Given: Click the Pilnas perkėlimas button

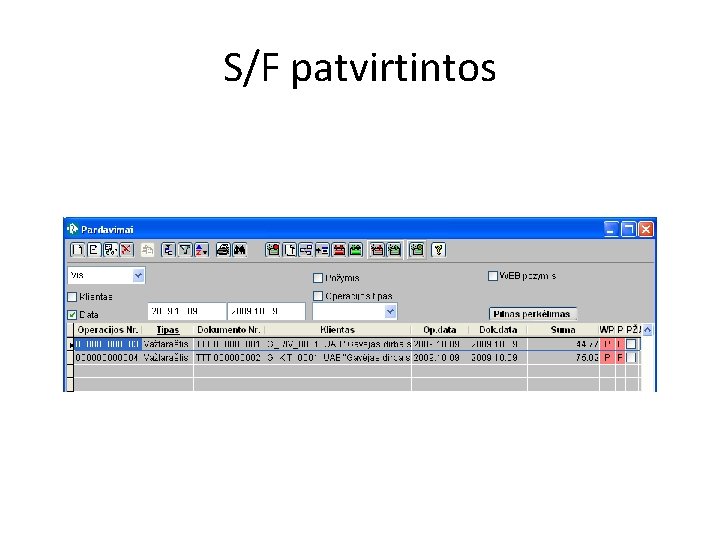Looking at the screenshot, I should click(x=532, y=314).
